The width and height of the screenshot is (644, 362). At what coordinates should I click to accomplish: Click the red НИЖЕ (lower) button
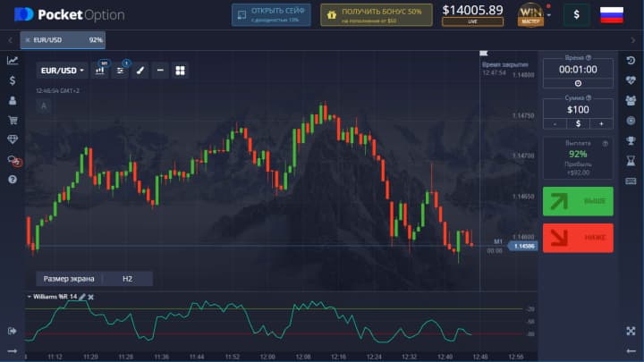(578, 238)
